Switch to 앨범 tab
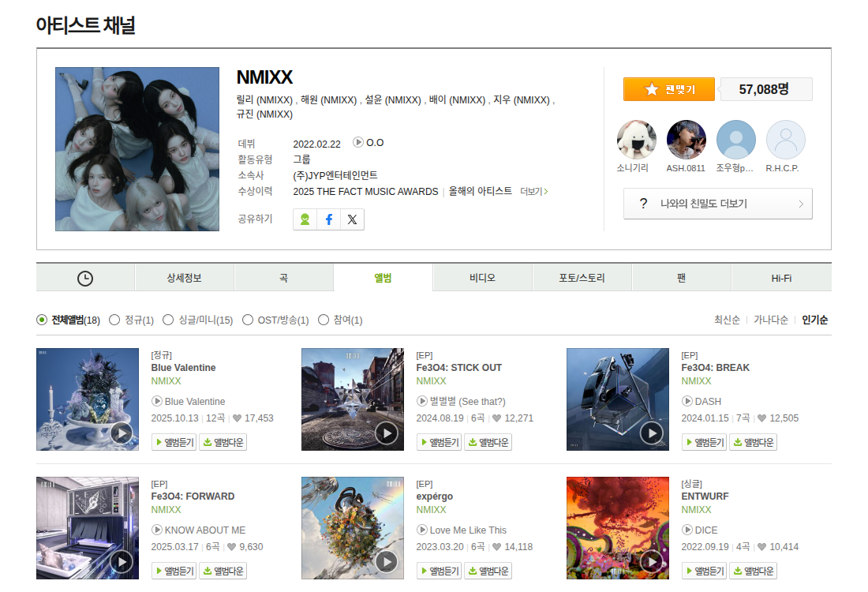 (x=383, y=278)
